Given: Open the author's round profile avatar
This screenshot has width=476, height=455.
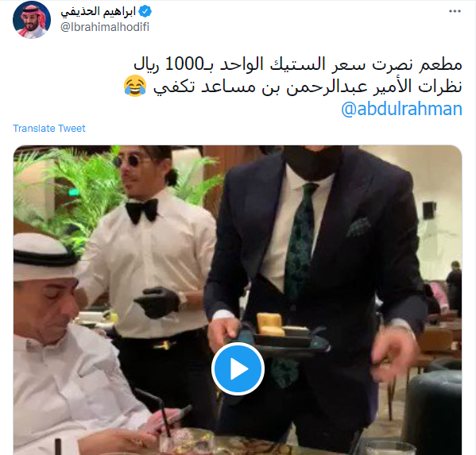Looking at the screenshot, I should pos(32,20).
